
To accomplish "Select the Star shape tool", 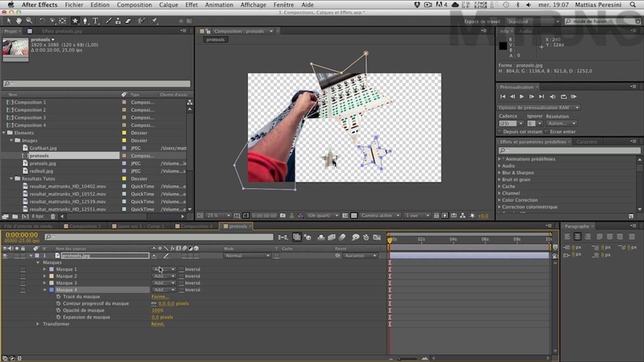I will [75, 21].
